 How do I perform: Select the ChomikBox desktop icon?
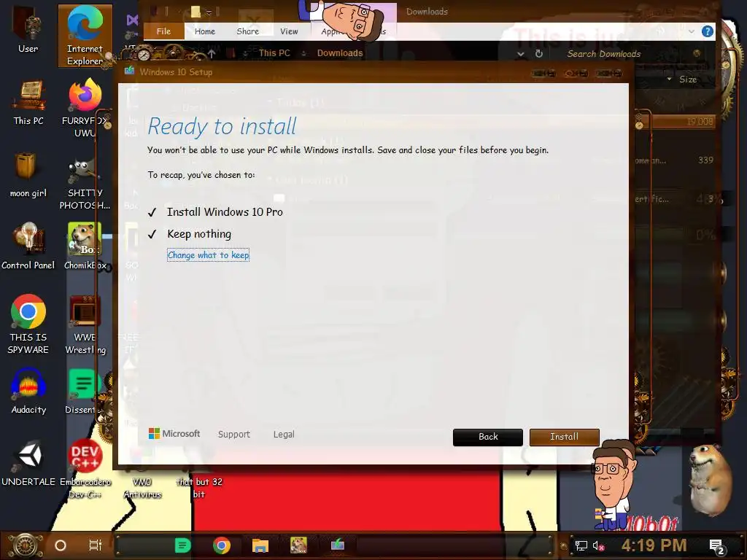[85, 246]
